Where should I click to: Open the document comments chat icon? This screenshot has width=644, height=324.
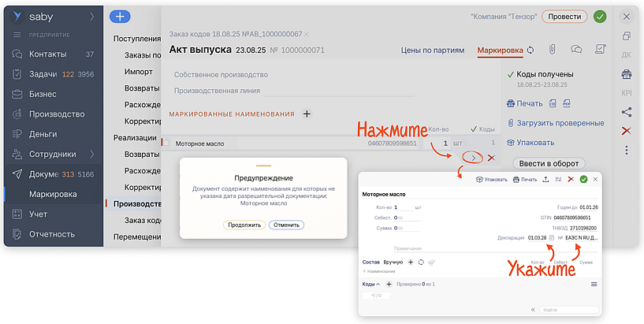tap(576, 50)
